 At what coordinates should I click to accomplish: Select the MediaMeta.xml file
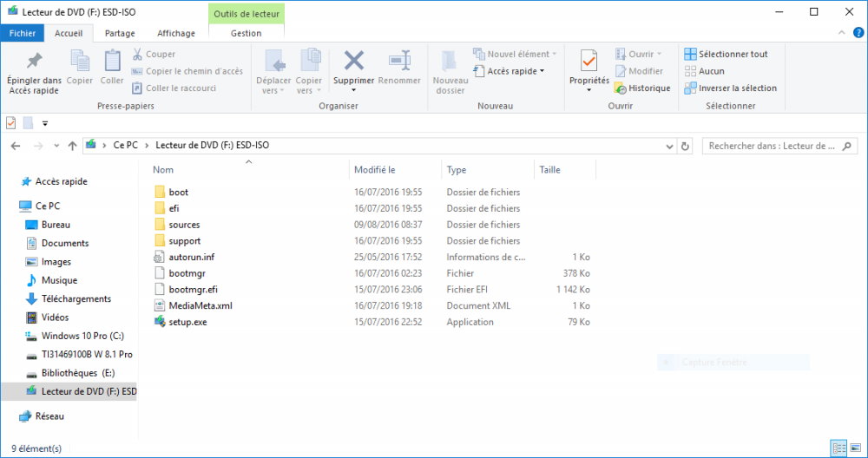point(201,306)
